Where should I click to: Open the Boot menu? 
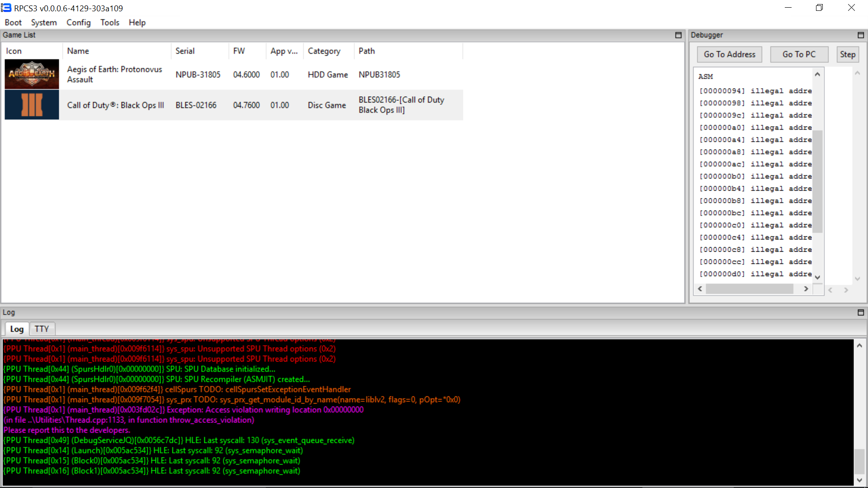click(x=13, y=23)
